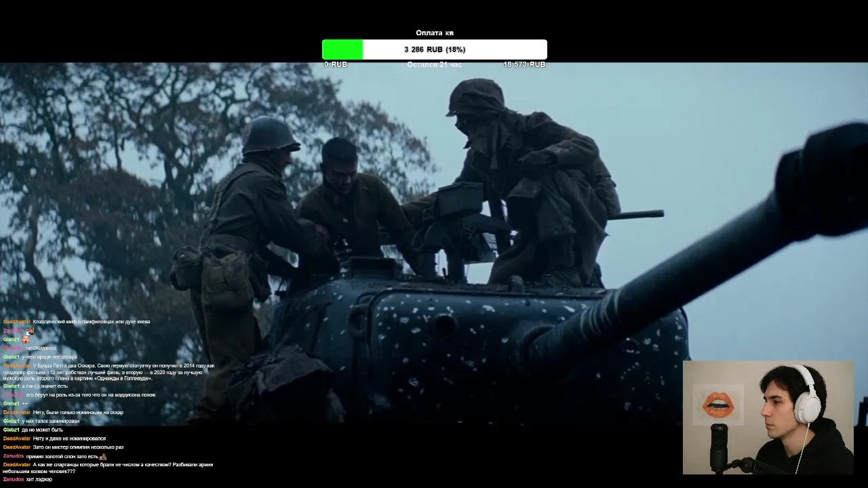Screen dimensions: 868x488
Task: Click the '0 RUB' goal start label
Action: coord(336,64)
